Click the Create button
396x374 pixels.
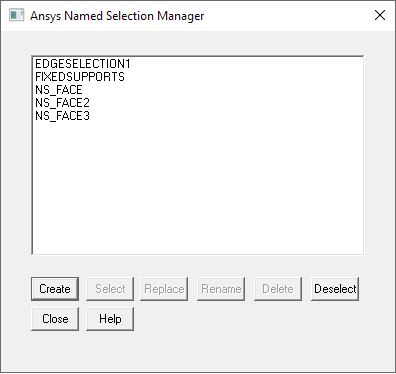pyautogui.click(x=55, y=289)
